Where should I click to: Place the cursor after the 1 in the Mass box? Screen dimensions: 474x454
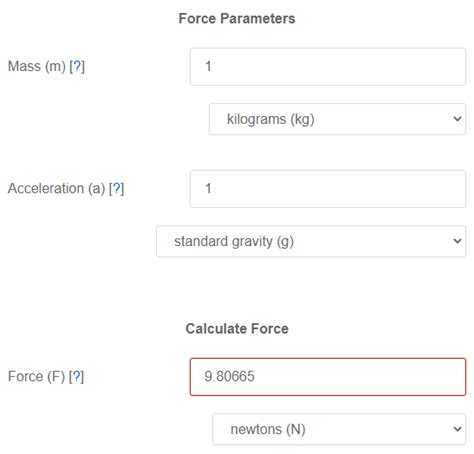[x=212, y=66]
